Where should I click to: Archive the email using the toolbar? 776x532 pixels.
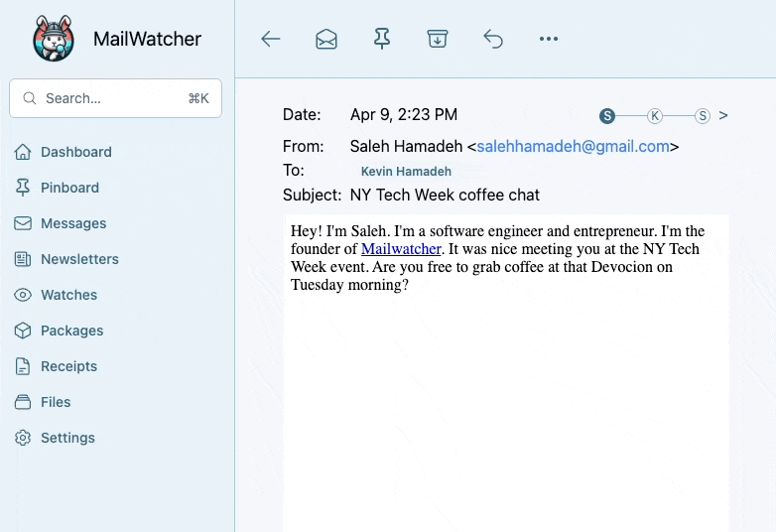(x=438, y=39)
